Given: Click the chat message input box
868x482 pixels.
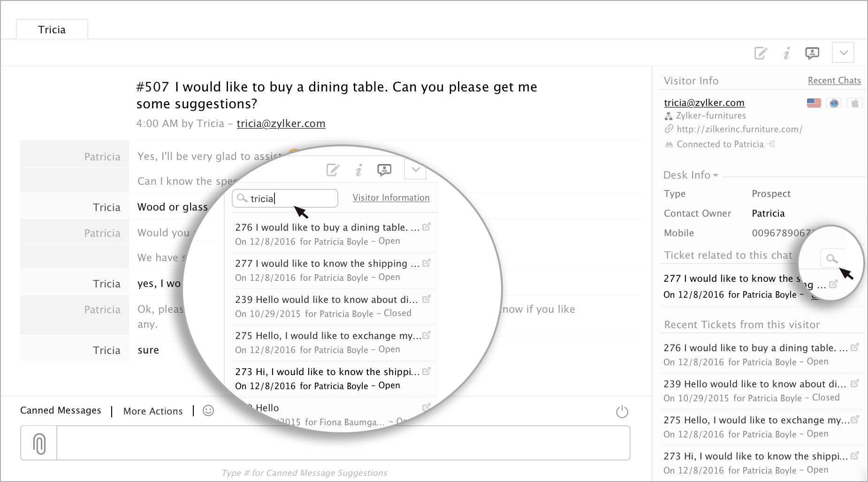Looking at the screenshot, I should click(343, 443).
